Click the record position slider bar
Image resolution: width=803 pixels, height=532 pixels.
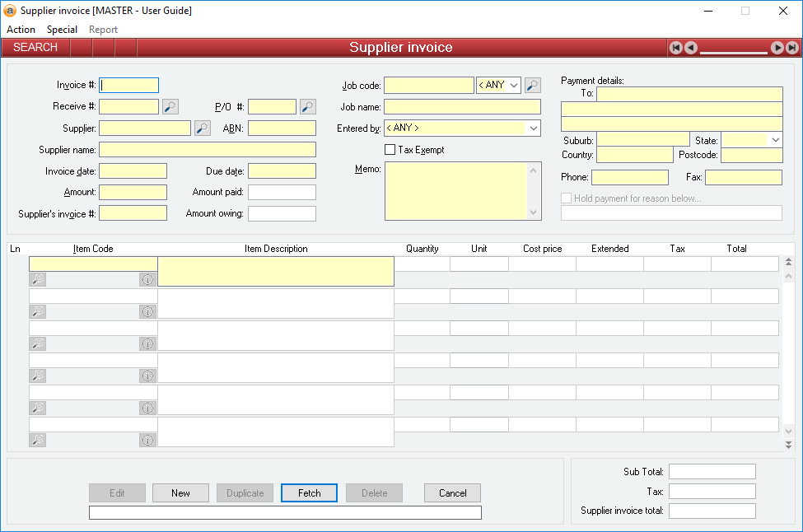(733, 51)
